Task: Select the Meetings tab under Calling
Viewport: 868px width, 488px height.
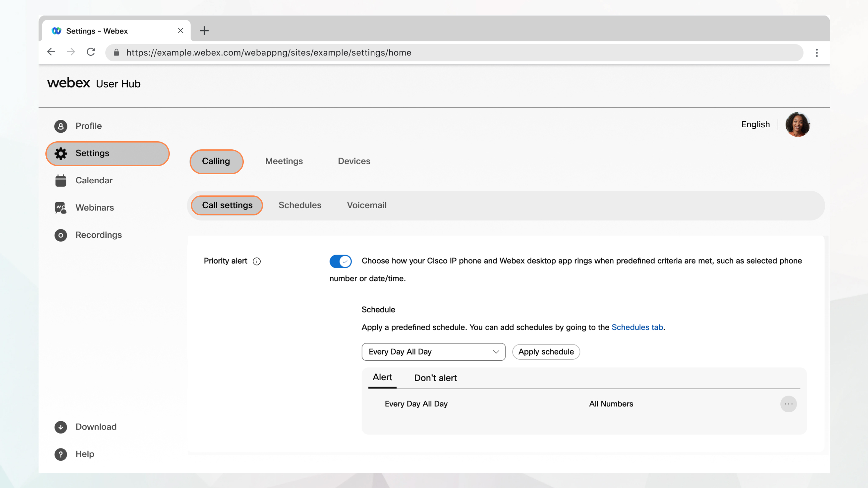Action: pyautogui.click(x=284, y=161)
